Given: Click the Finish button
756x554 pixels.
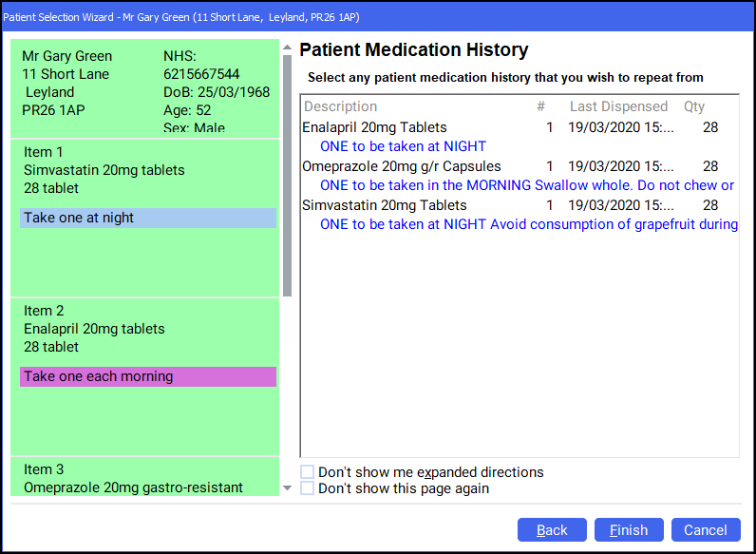Looking at the screenshot, I should coord(628,530).
